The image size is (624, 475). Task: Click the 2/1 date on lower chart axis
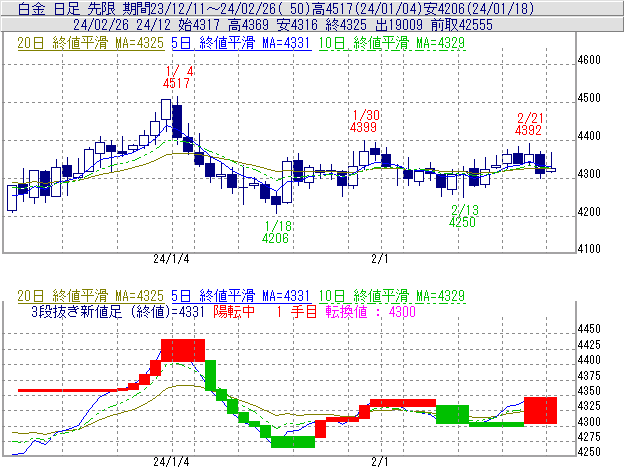tap(379, 463)
